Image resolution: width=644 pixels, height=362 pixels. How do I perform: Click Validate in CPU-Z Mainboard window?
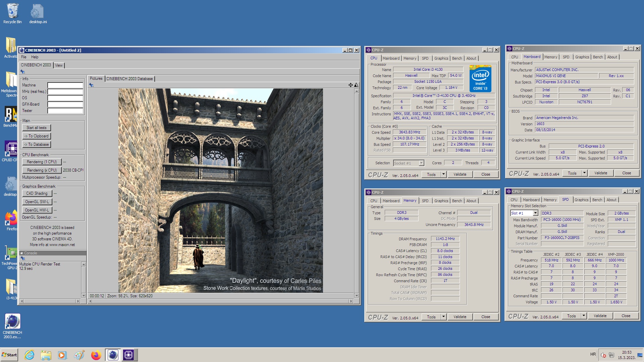click(601, 173)
